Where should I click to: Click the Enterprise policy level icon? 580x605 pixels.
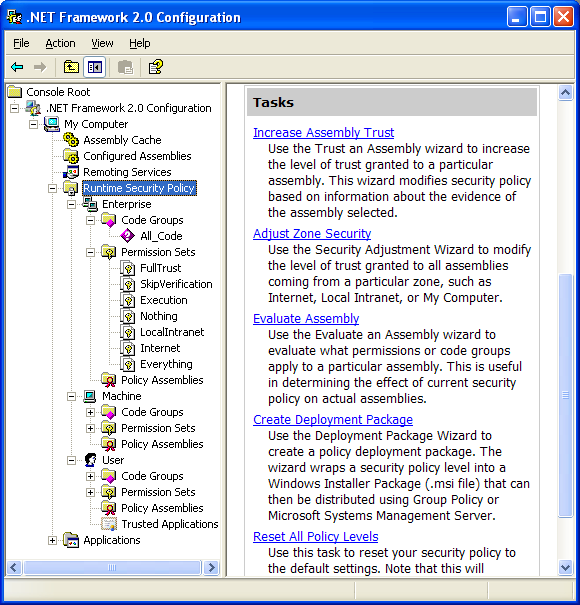[90, 204]
